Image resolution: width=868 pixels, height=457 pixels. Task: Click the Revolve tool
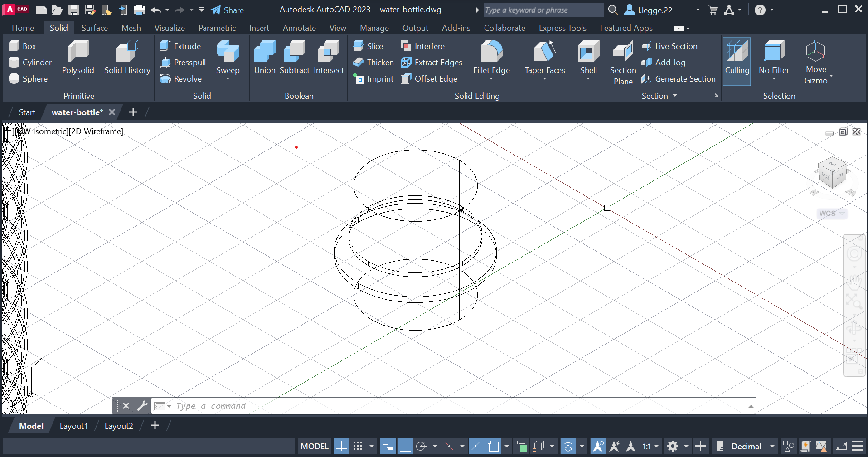point(181,78)
